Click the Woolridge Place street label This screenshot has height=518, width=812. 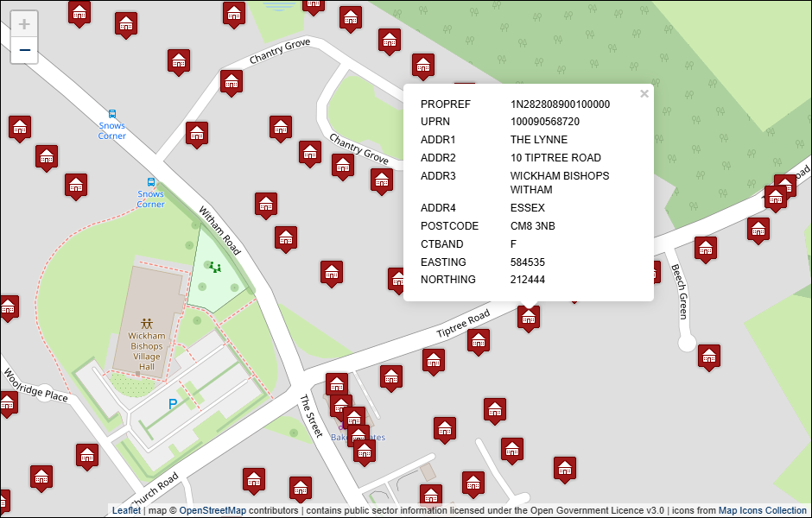pos(35,386)
